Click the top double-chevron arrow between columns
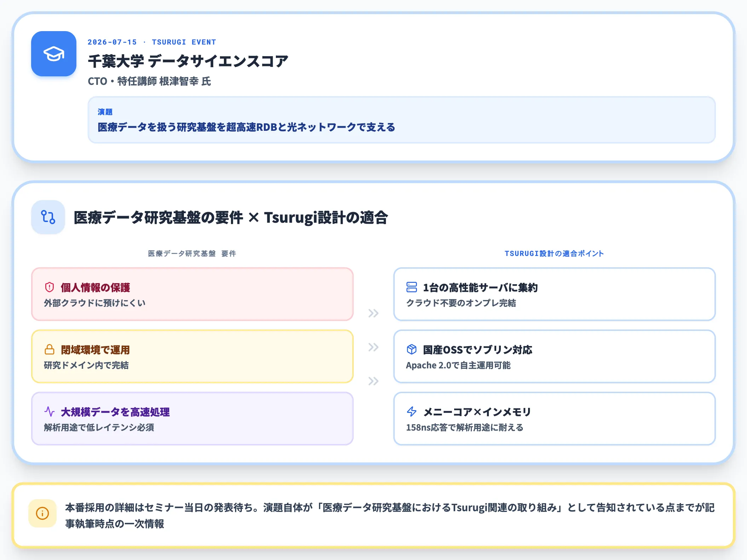This screenshot has width=747, height=560. pyautogui.click(x=373, y=313)
